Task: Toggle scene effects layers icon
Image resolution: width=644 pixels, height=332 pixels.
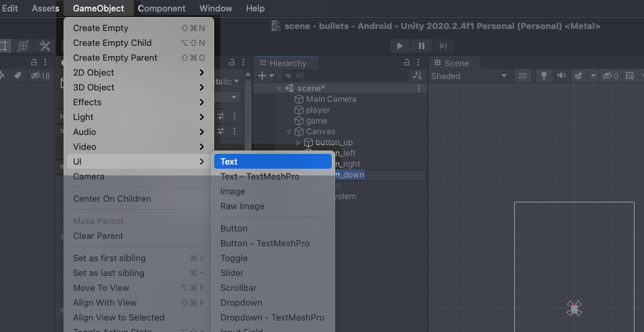Action: pyautogui.click(x=578, y=76)
